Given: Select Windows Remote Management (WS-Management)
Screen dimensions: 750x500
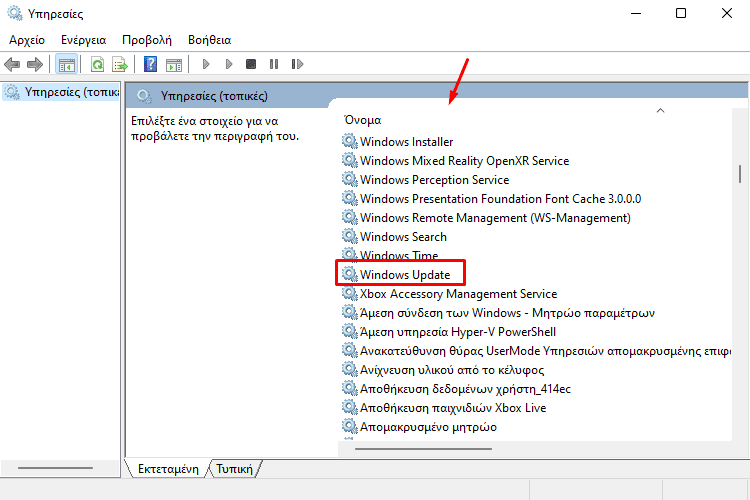Looking at the screenshot, I should pos(495,218).
